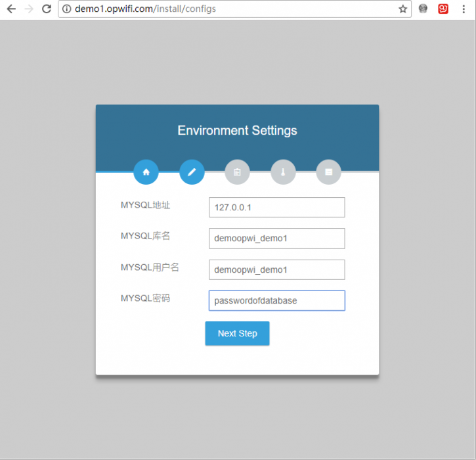Click the MYSQL用户名 input field
The width and height of the screenshot is (476, 460).
pyautogui.click(x=277, y=270)
